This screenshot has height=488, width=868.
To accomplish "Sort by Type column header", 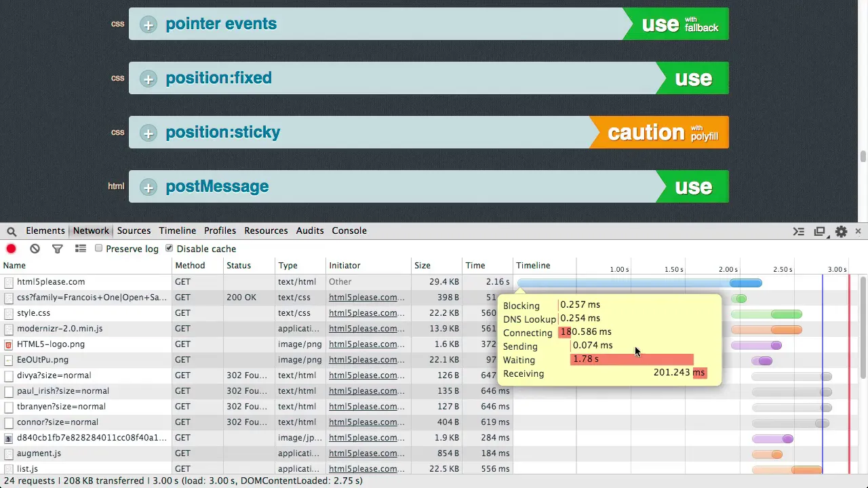I will [301, 266].
